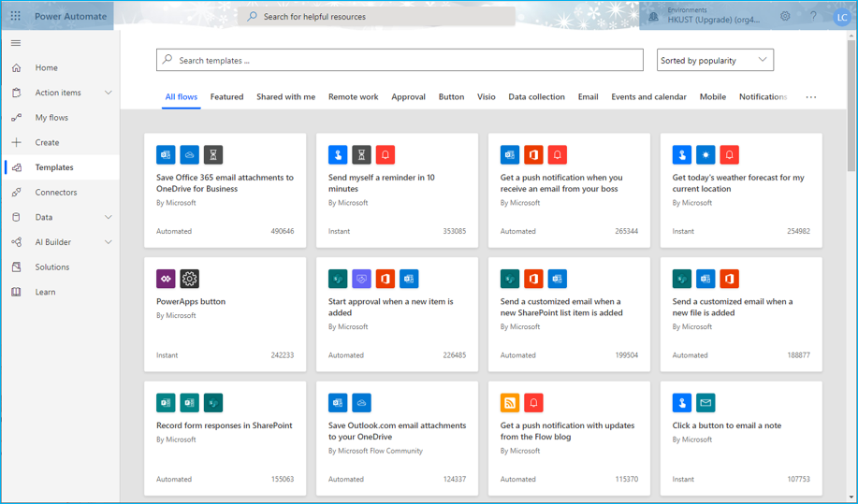Open Connectors page from sidebar
The width and height of the screenshot is (858, 504).
[x=61, y=192]
